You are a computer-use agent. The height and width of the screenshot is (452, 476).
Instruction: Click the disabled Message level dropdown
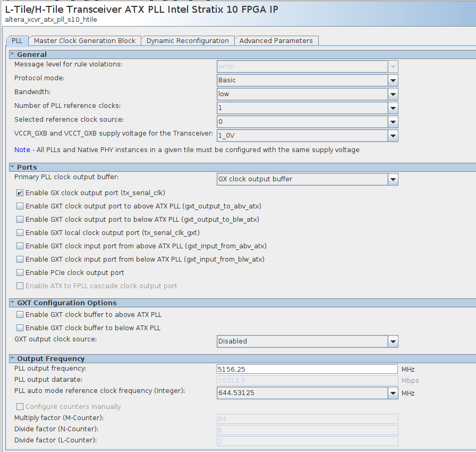(307, 66)
